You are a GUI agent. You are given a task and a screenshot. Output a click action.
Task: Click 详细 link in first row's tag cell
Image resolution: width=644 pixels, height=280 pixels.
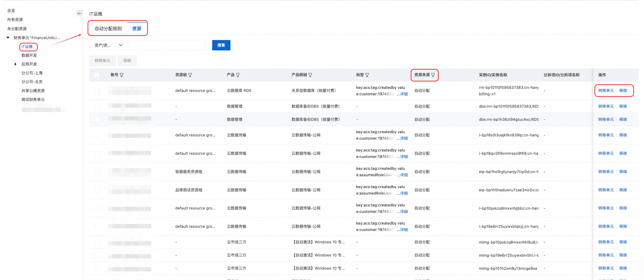tap(404, 94)
